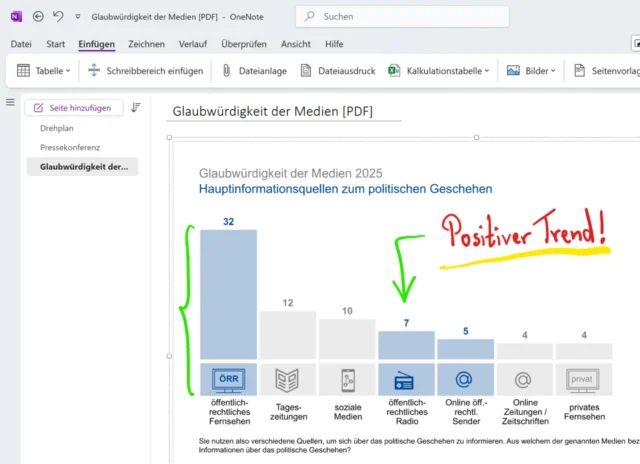Image resolution: width=640 pixels, height=464 pixels.
Task: Undo the last action
Action: coord(58,17)
